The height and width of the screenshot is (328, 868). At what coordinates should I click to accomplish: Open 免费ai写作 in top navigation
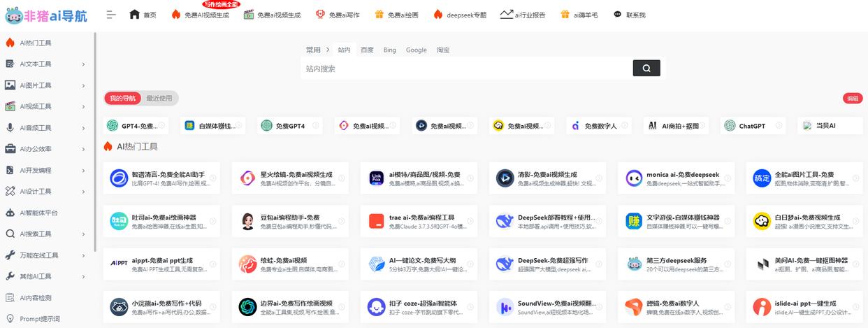(x=338, y=15)
